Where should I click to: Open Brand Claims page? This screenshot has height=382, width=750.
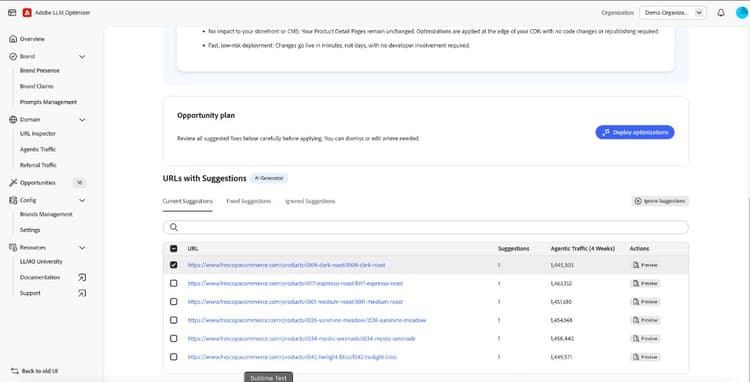click(x=37, y=87)
